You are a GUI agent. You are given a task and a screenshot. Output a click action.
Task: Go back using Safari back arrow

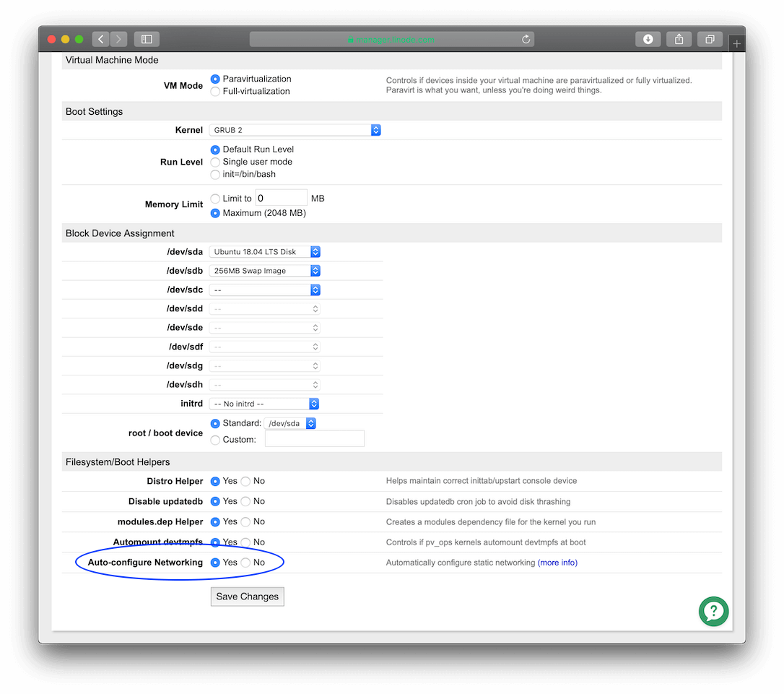[100, 39]
